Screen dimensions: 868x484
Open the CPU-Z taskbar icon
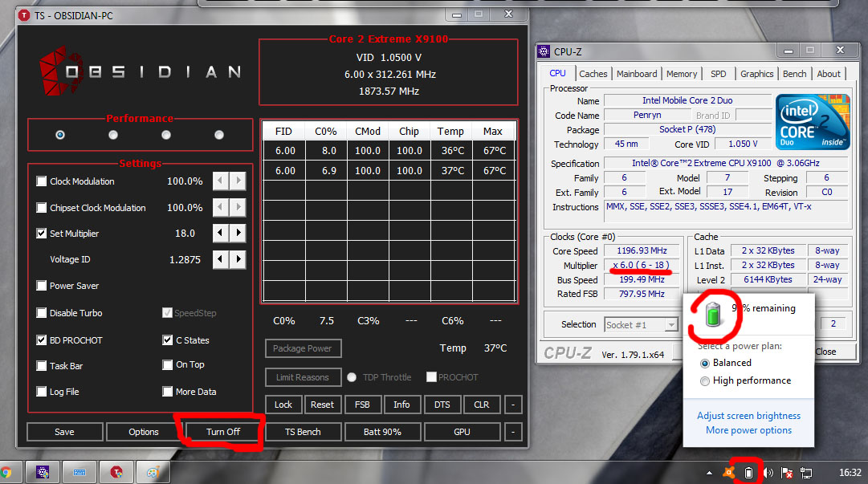pos(43,473)
